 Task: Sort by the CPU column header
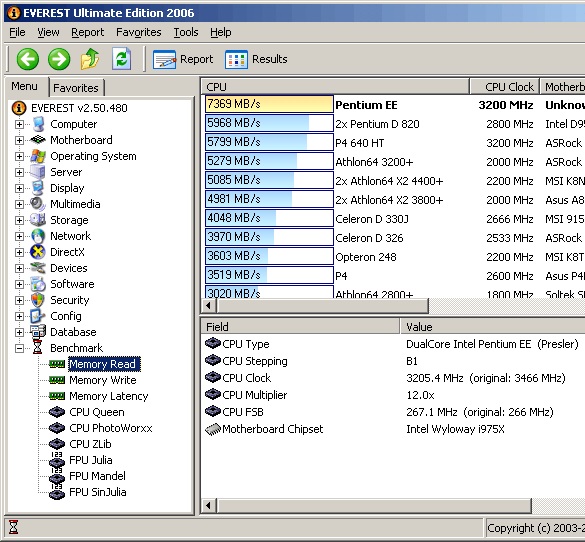click(x=335, y=87)
